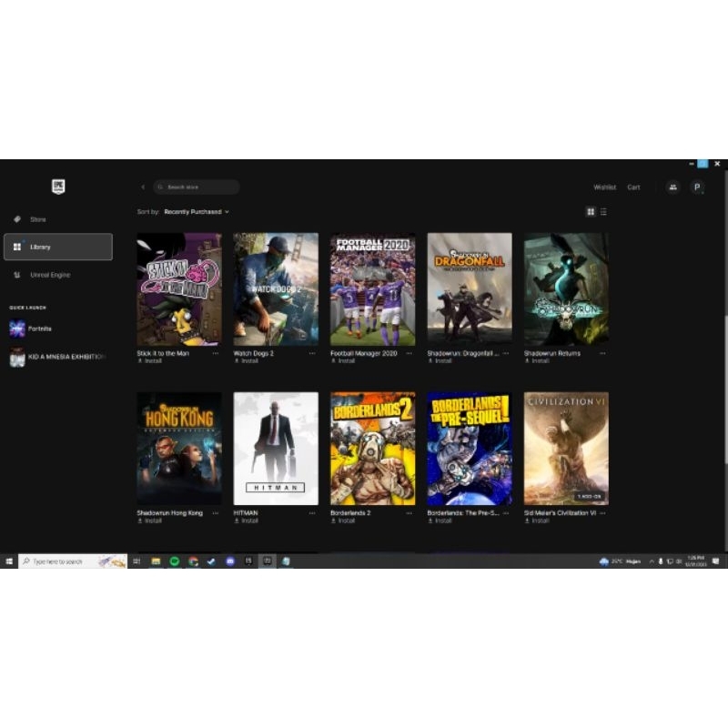Open options menu for Shadowrun Returns
Screen dimensions: 728x728
tap(602, 353)
